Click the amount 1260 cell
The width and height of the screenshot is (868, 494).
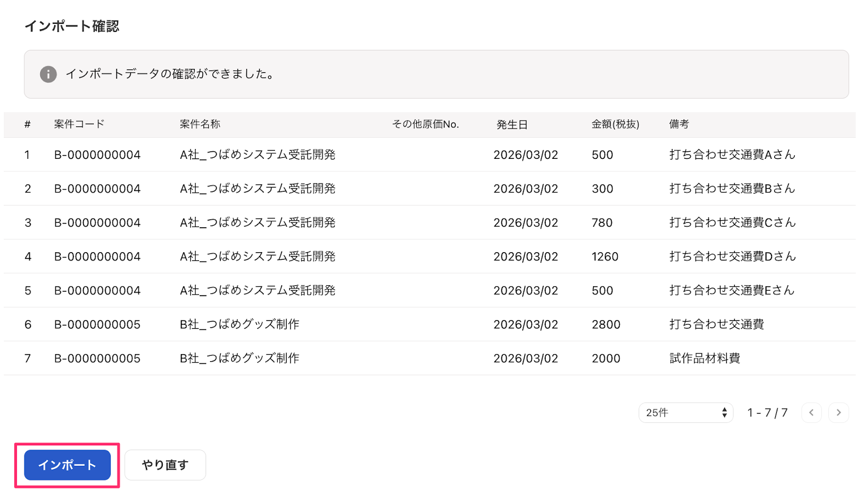(x=605, y=256)
